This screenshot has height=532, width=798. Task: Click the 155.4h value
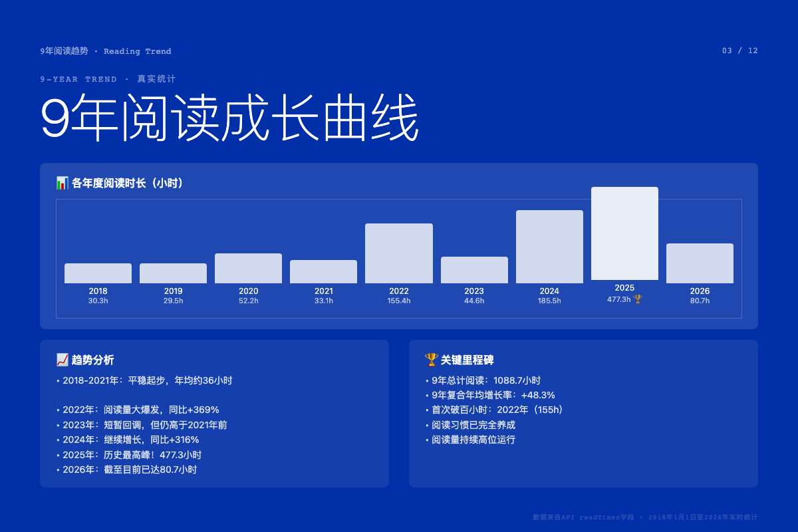click(x=399, y=301)
